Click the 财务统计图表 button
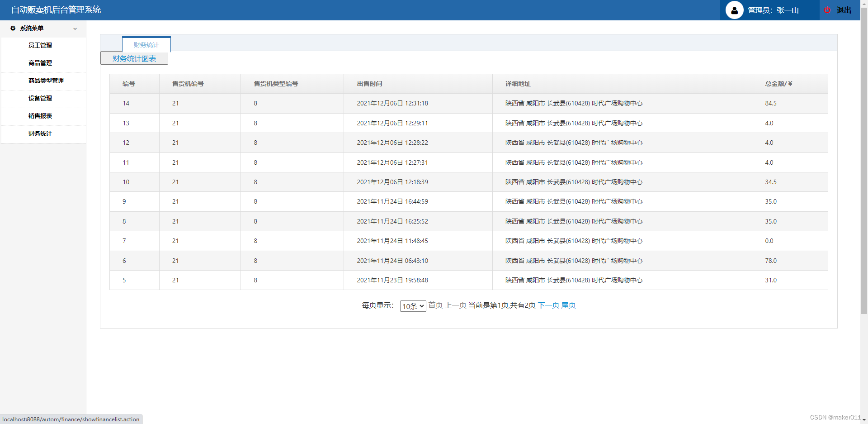Viewport: 868px width, 424px height. [134, 58]
